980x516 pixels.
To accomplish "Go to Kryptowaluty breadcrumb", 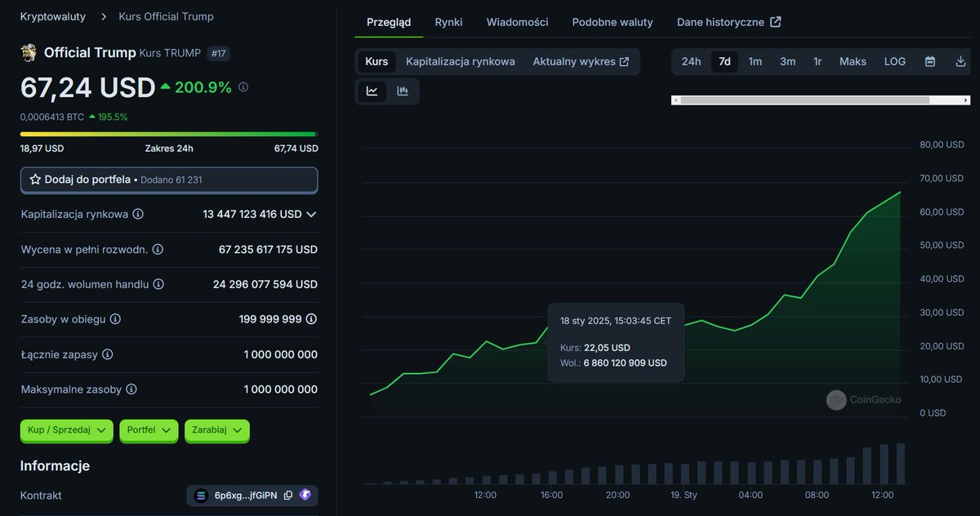I will [53, 16].
